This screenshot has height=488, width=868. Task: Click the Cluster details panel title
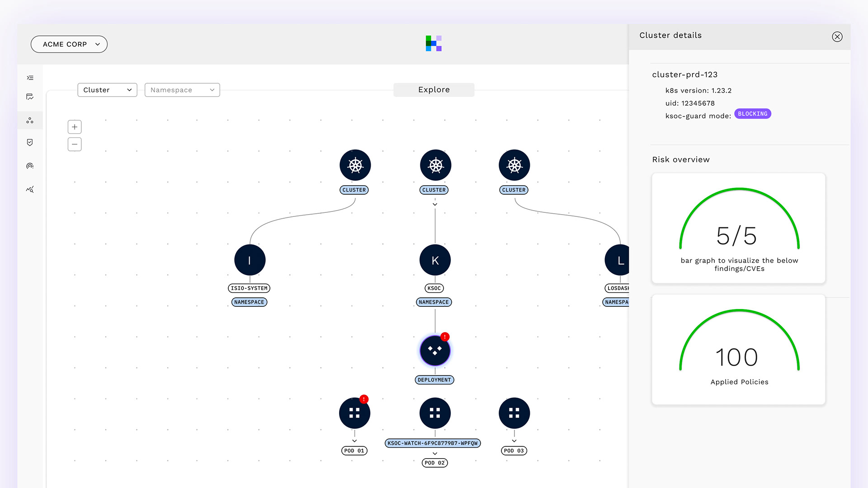(x=670, y=35)
